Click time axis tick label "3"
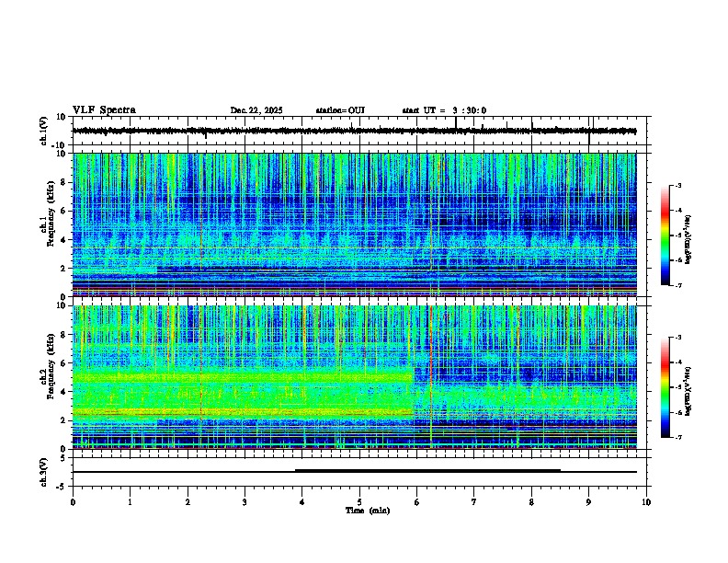This screenshot has height=563, width=728. pos(245,502)
